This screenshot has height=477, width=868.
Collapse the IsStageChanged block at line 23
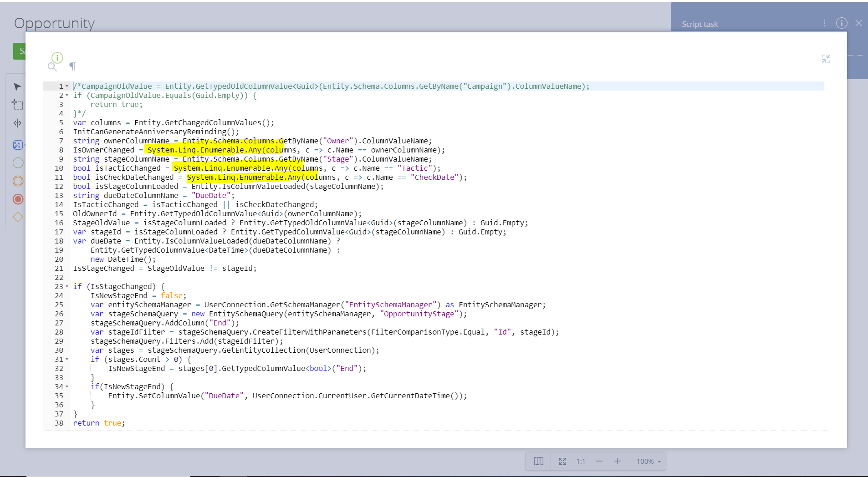pyautogui.click(x=67, y=286)
